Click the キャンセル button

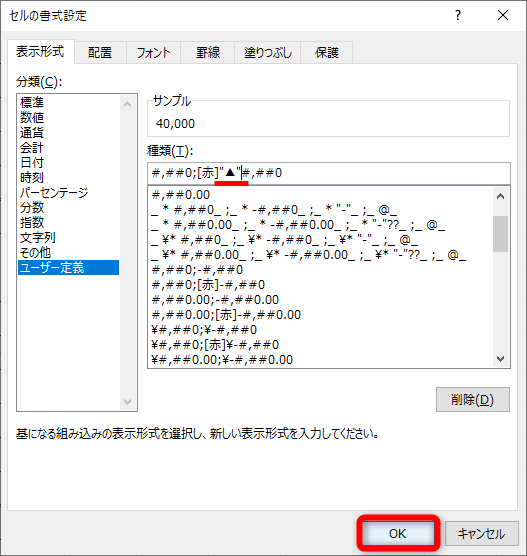coord(482,533)
